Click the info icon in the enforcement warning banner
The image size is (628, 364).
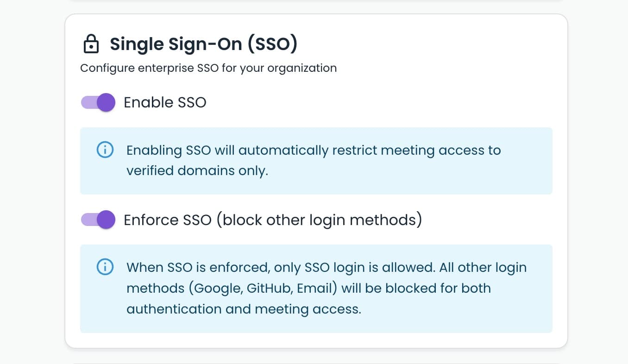click(105, 267)
